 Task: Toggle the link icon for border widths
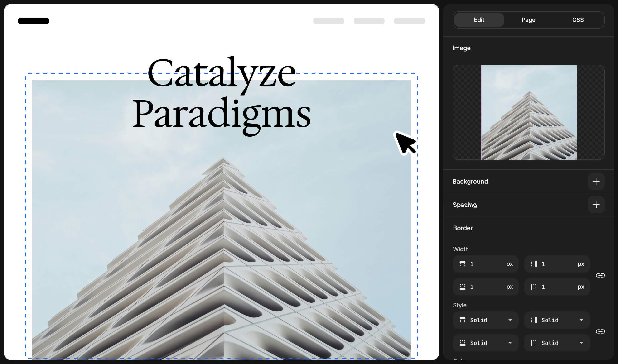pyautogui.click(x=600, y=275)
